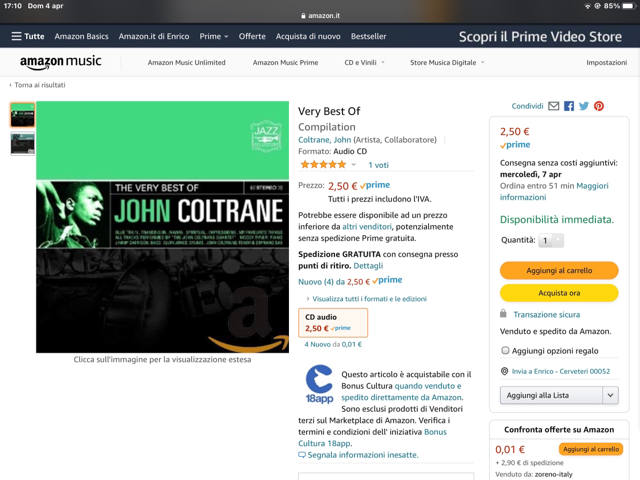Enable the Aggiungi opzioni regalo checkbox

coord(505,350)
